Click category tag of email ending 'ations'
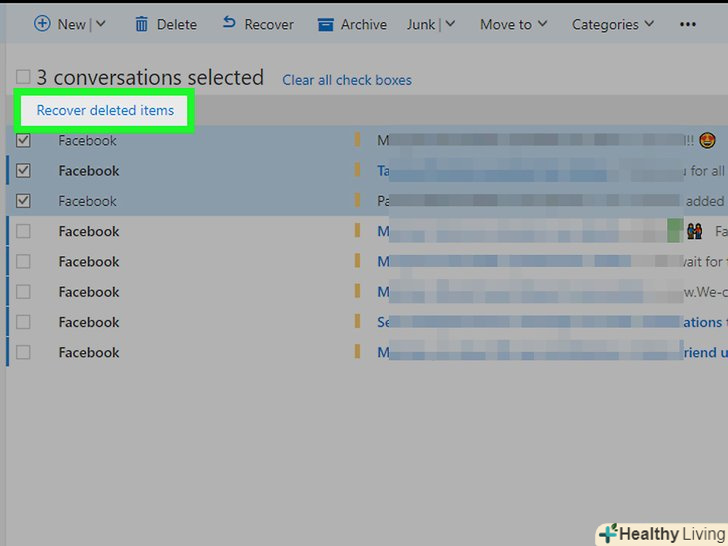This screenshot has width=728, height=546. click(357, 321)
